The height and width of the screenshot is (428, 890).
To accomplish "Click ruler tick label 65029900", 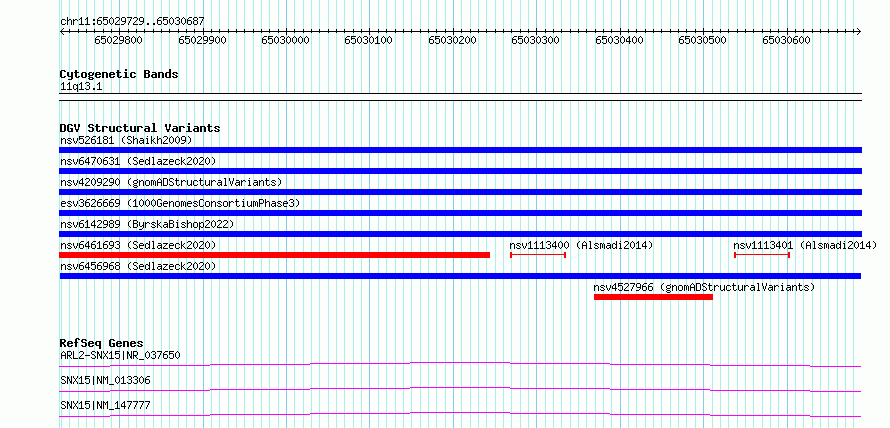I will 202,40.
